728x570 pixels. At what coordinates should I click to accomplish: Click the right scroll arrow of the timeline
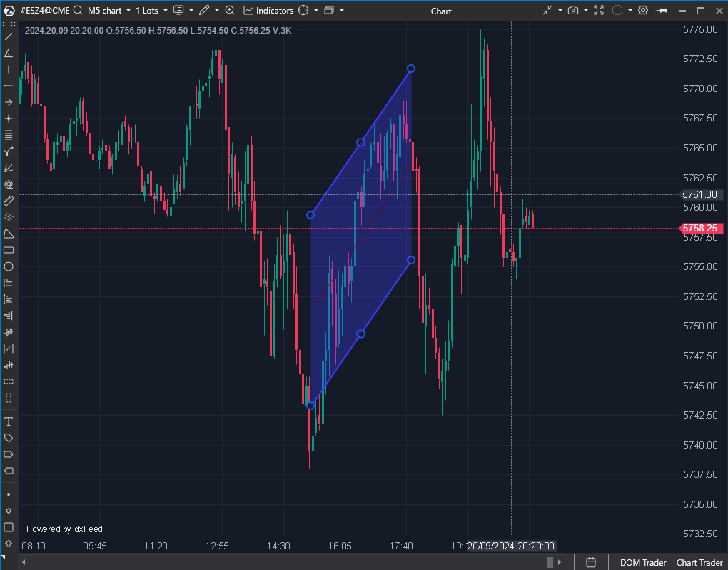560,563
